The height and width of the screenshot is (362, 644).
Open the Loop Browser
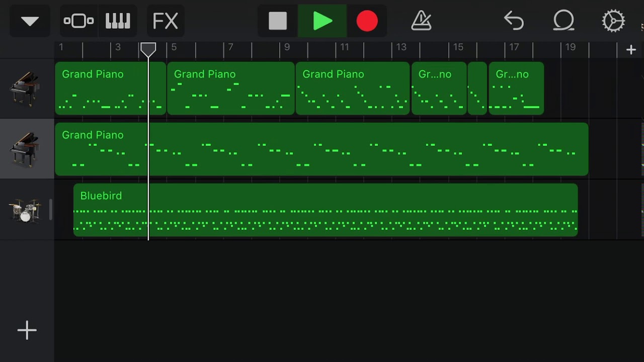pyautogui.click(x=563, y=21)
